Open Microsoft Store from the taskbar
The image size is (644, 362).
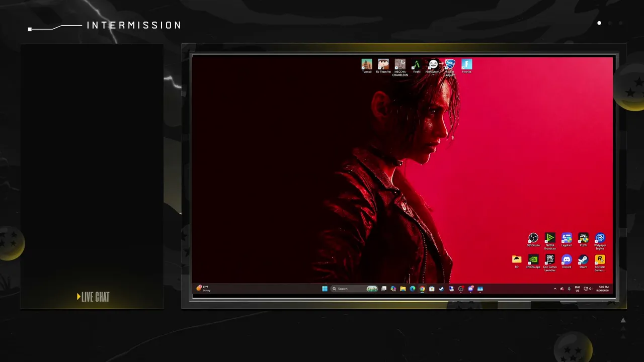(x=432, y=289)
